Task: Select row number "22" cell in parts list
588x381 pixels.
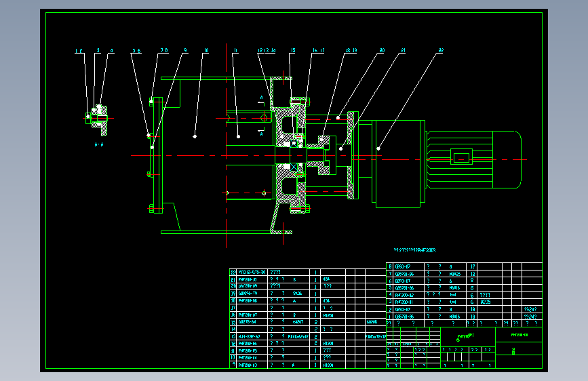Action: (233, 273)
